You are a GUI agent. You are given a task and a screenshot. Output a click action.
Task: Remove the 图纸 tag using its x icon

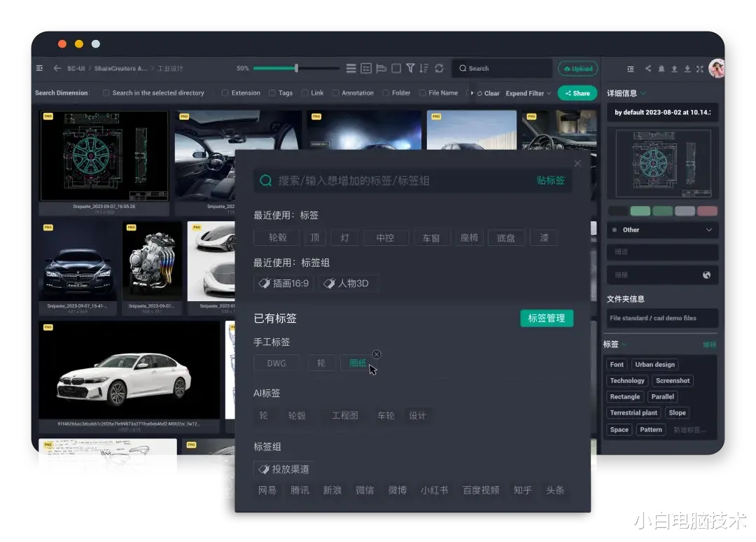tap(377, 354)
